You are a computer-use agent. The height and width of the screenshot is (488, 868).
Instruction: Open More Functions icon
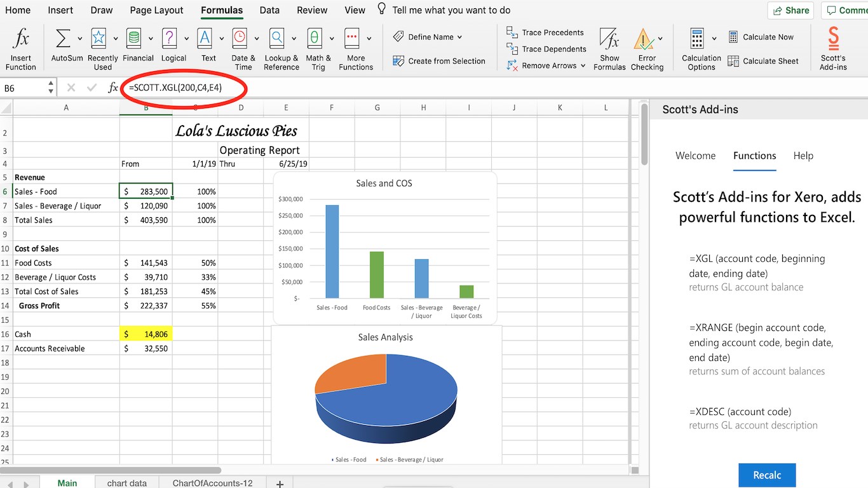pyautogui.click(x=352, y=39)
